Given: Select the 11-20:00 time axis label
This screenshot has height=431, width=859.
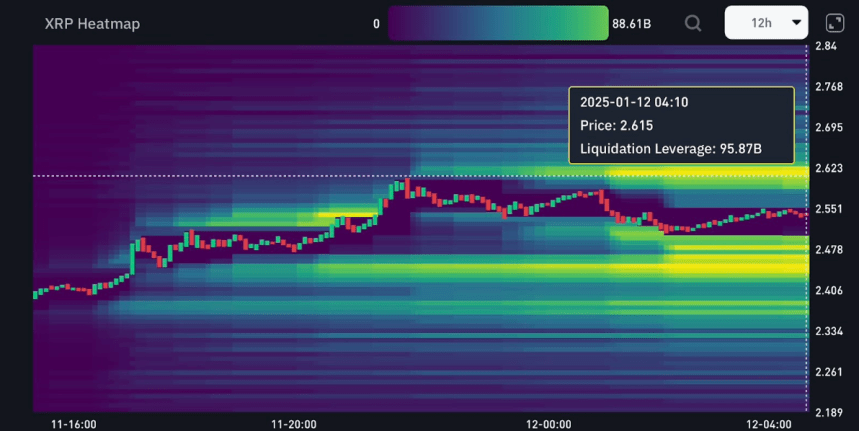Looking at the screenshot, I should tap(293, 424).
